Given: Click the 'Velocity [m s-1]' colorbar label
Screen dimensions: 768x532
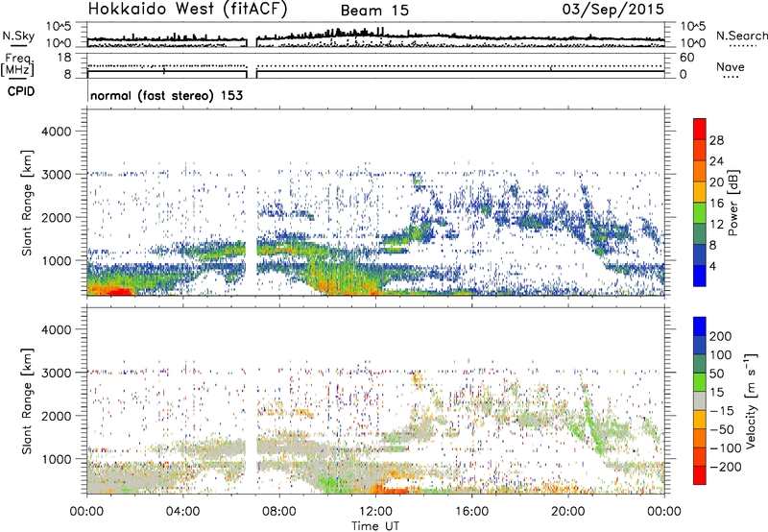Looking at the screenshot, I should 751,400.
